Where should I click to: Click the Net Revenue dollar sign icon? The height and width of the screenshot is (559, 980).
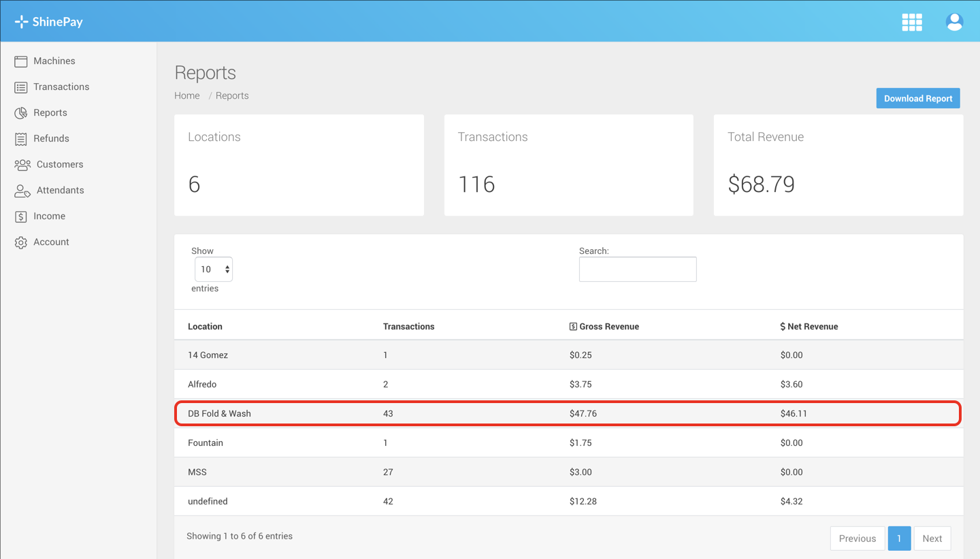pos(783,327)
